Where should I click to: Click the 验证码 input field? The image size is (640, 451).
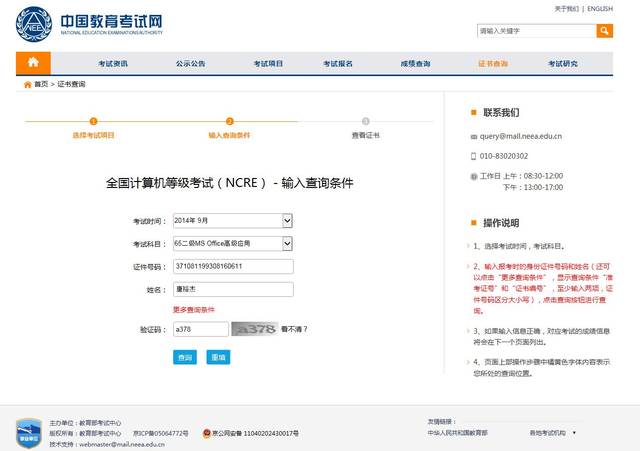coord(201,329)
